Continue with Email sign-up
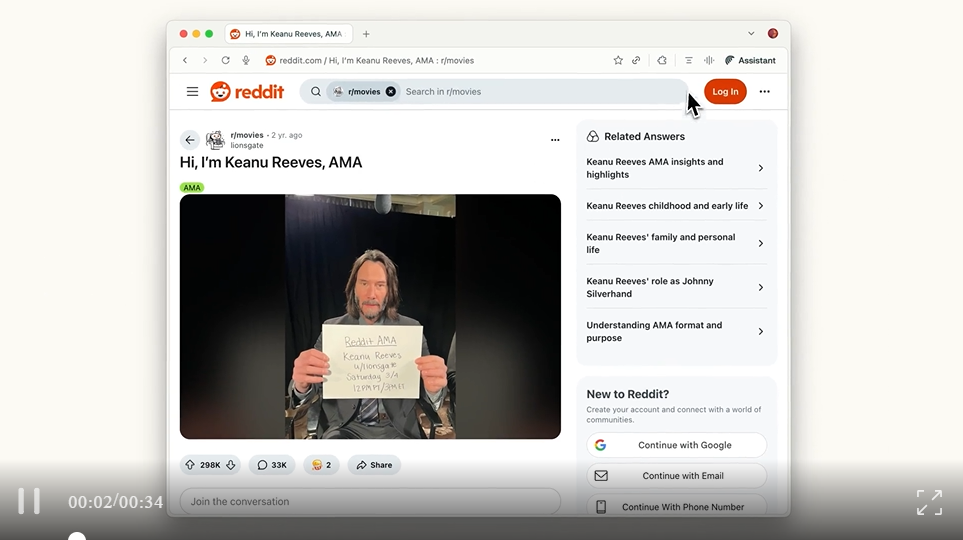The width and height of the screenshot is (963, 540). [677, 475]
